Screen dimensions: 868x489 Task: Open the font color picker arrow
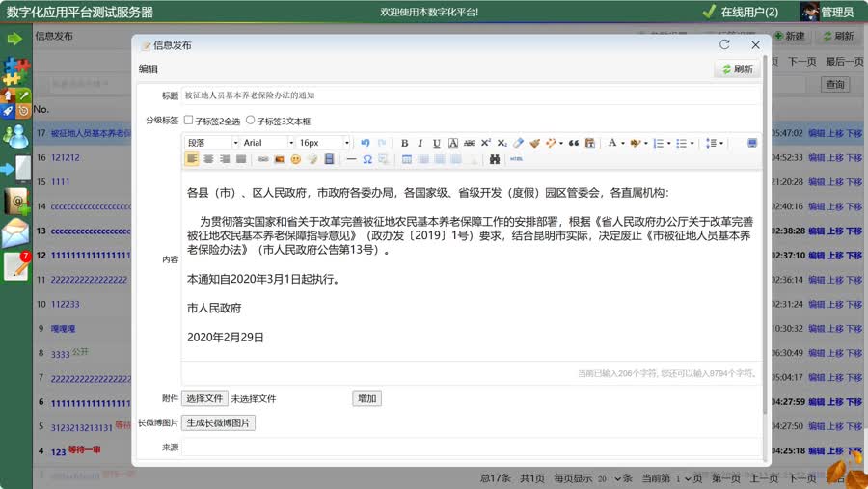(x=623, y=143)
